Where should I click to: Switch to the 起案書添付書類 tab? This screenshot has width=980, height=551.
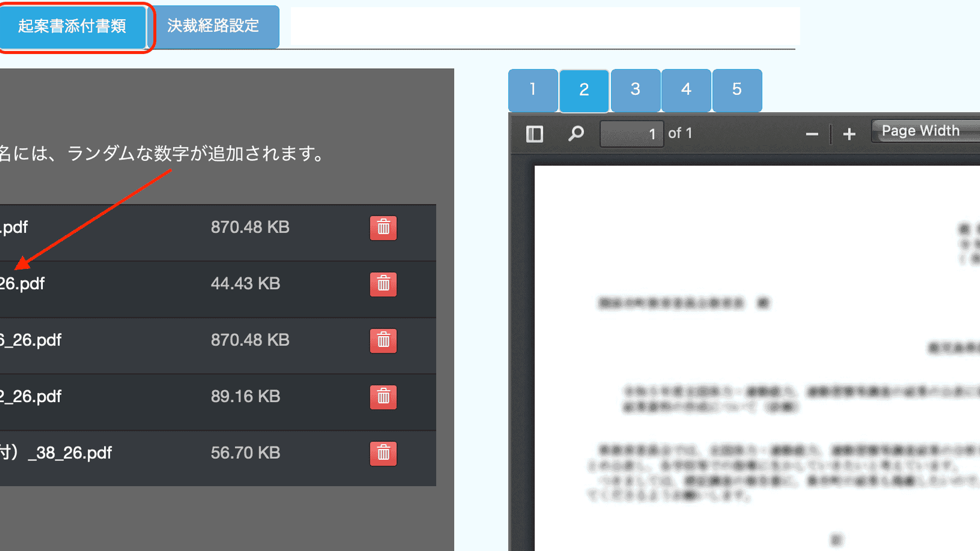[72, 27]
